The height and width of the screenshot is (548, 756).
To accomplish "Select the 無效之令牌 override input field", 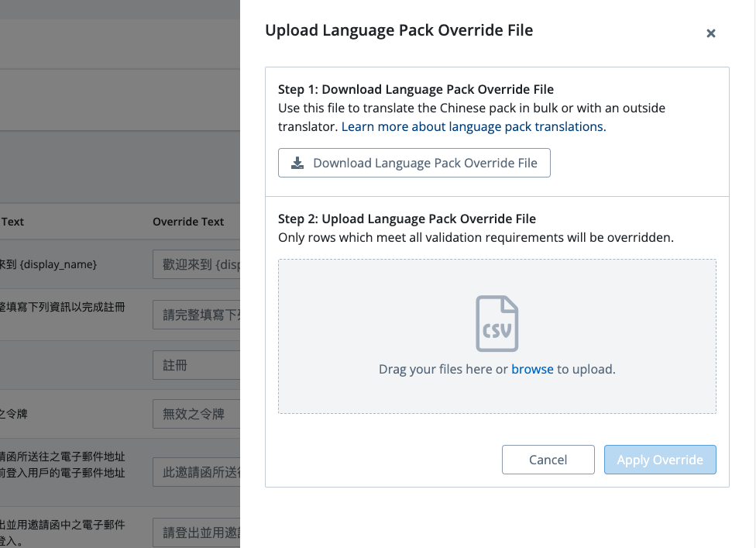I will coord(197,414).
